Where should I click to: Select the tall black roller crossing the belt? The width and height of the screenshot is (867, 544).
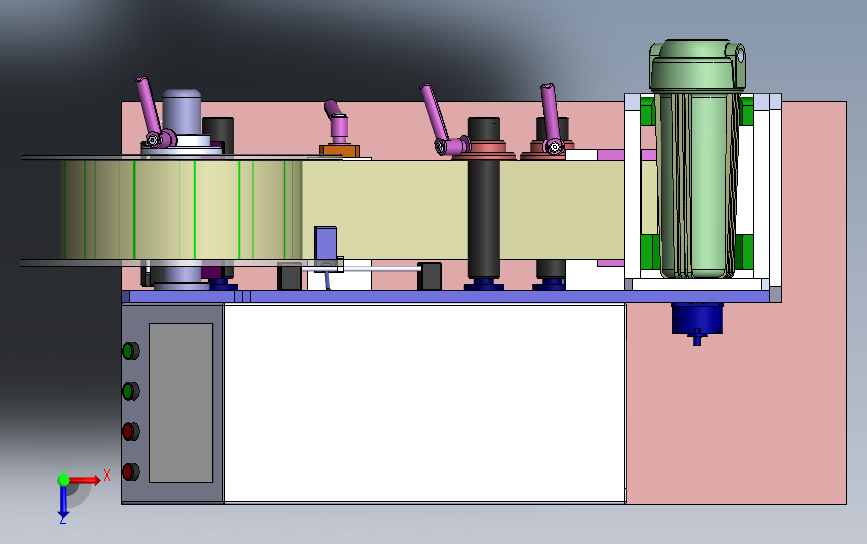click(484, 198)
